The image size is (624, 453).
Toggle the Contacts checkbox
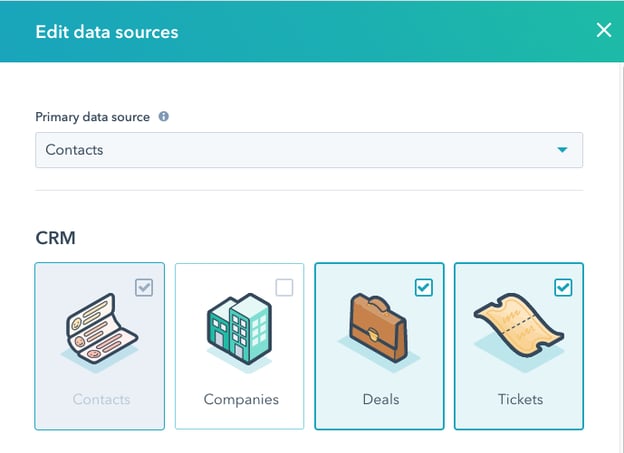tap(144, 288)
